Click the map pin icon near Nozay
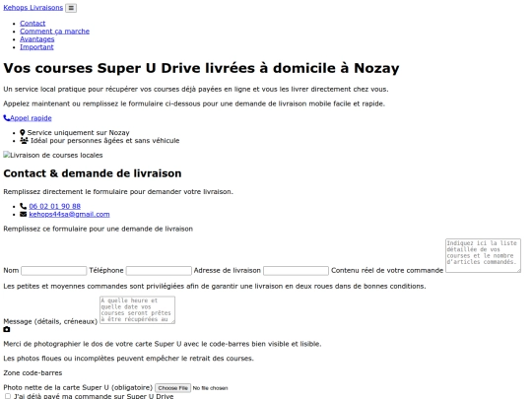532x399 pixels. (23, 133)
